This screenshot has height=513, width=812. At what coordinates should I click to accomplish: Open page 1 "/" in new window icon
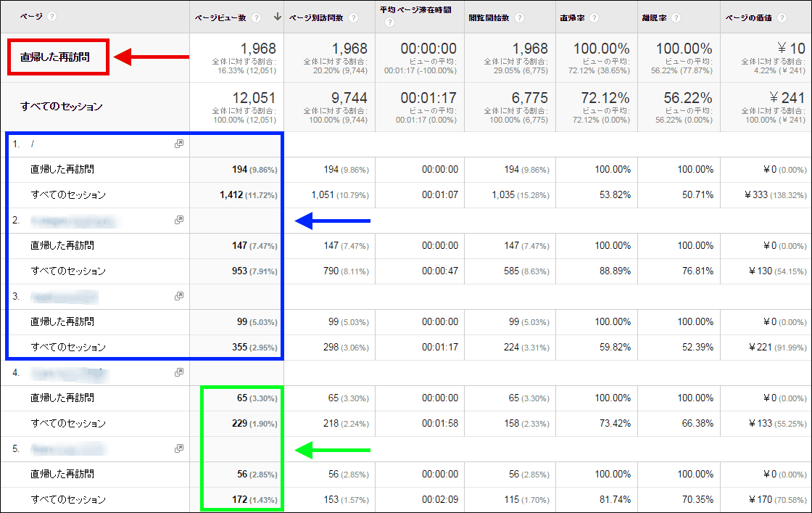pyautogui.click(x=178, y=144)
